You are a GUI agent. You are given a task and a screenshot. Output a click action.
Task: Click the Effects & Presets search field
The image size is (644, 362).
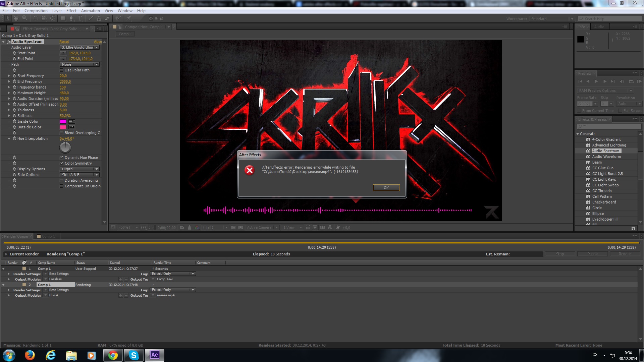point(609,126)
